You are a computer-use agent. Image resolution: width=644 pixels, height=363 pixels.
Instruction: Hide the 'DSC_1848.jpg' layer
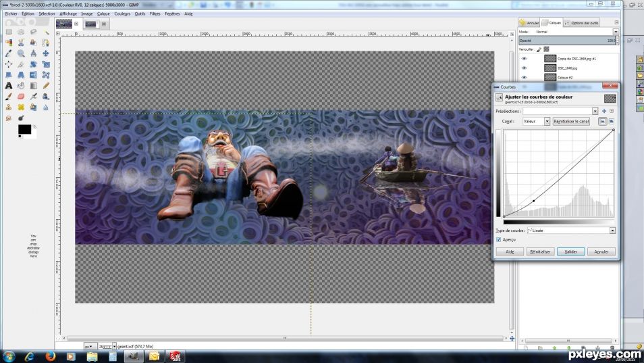click(x=524, y=68)
